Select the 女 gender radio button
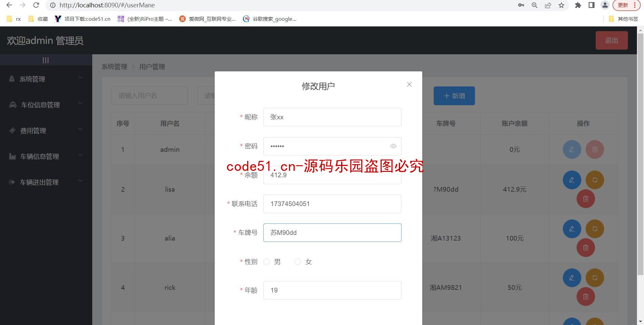This screenshot has width=644, height=325. [x=298, y=262]
